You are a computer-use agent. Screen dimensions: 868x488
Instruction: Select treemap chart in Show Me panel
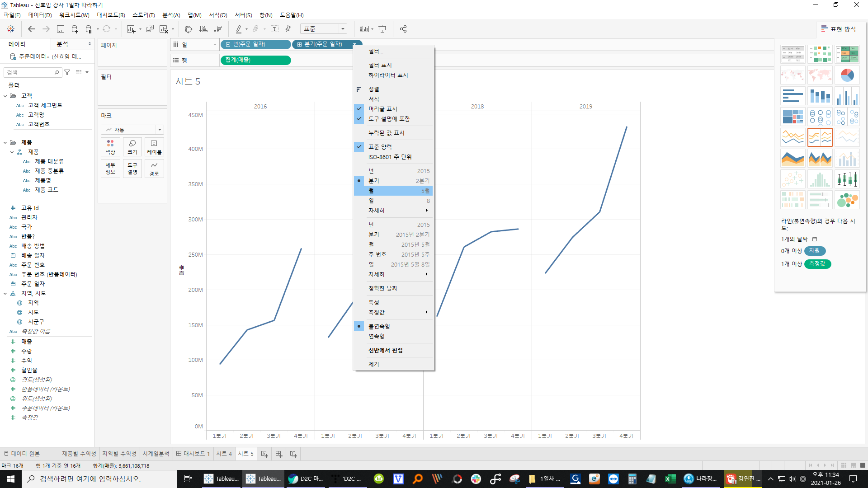(793, 117)
